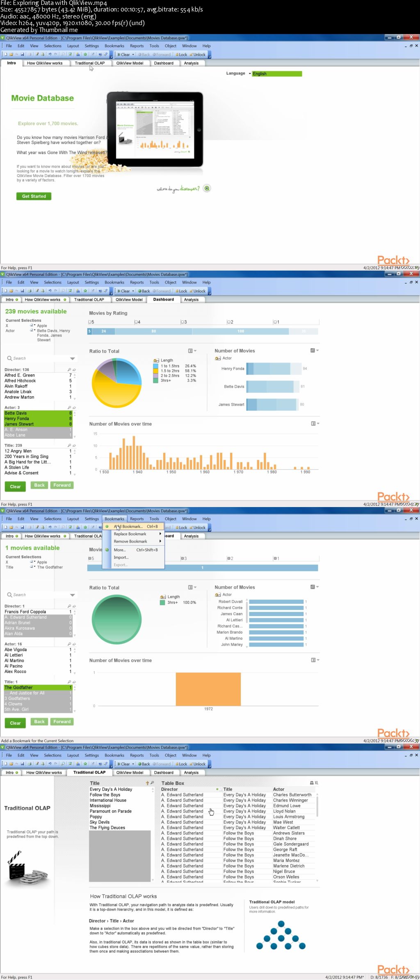Click the purple 2 to 2.5hrs legend swatch

click(x=156, y=376)
